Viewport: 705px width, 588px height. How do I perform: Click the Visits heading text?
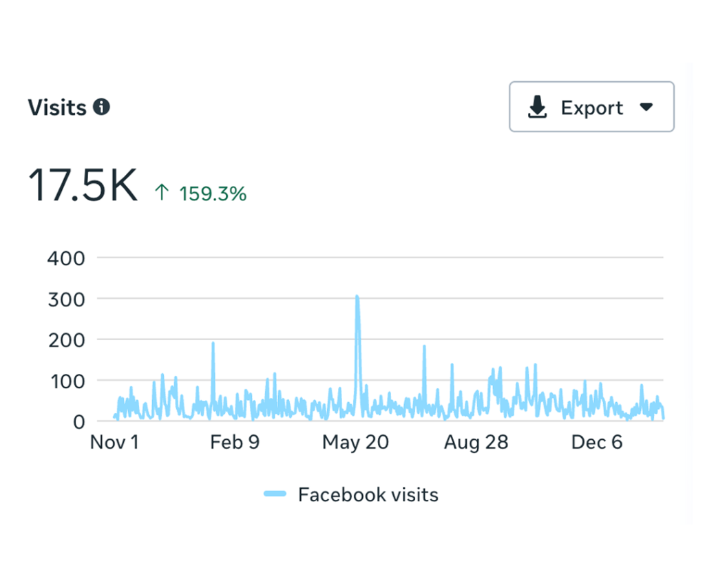(x=57, y=108)
